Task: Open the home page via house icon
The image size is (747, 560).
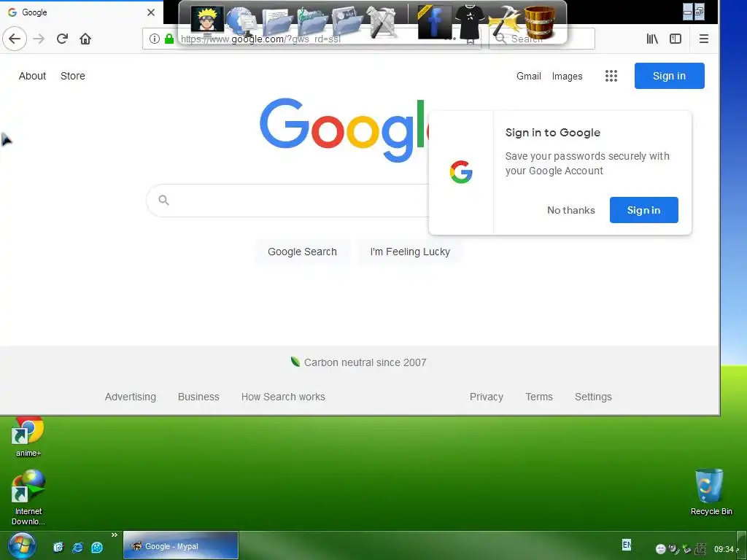Action: (x=85, y=39)
